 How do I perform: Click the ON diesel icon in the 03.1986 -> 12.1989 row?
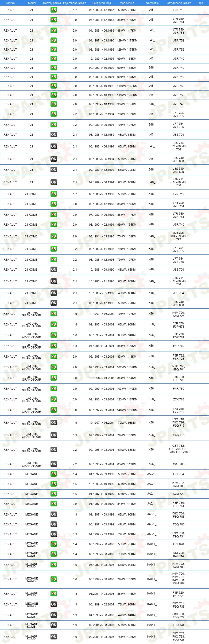coord(54,135)
